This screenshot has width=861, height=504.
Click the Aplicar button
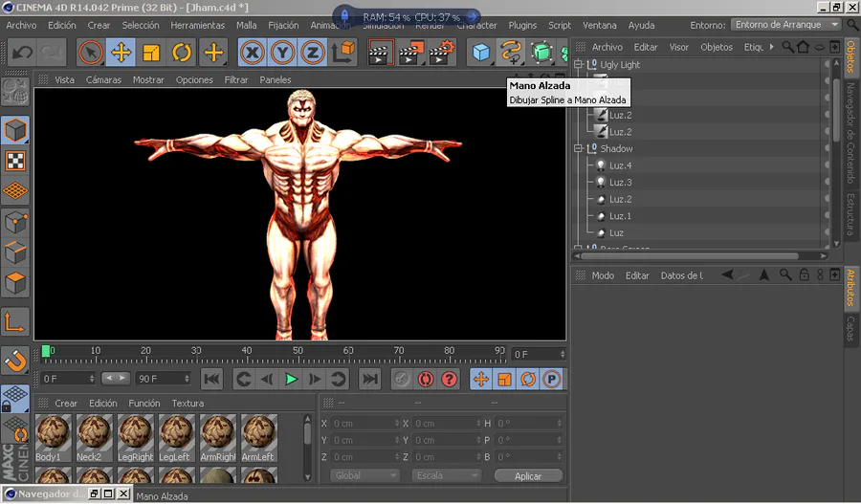528,476
